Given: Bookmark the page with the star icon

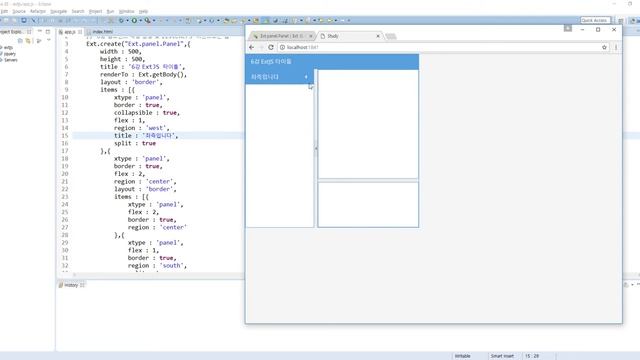Looking at the screenshot, I should [604, 47].
